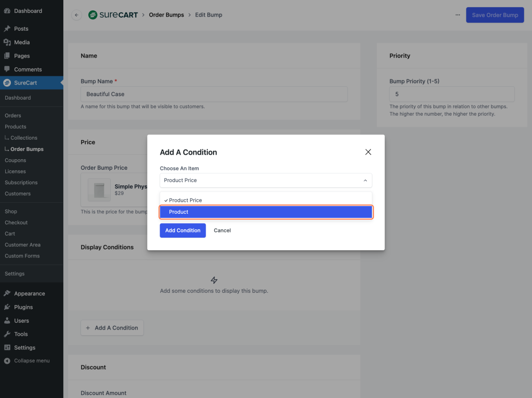Click the Bump Name input field

pyautogui.click(x=214, y=94)
